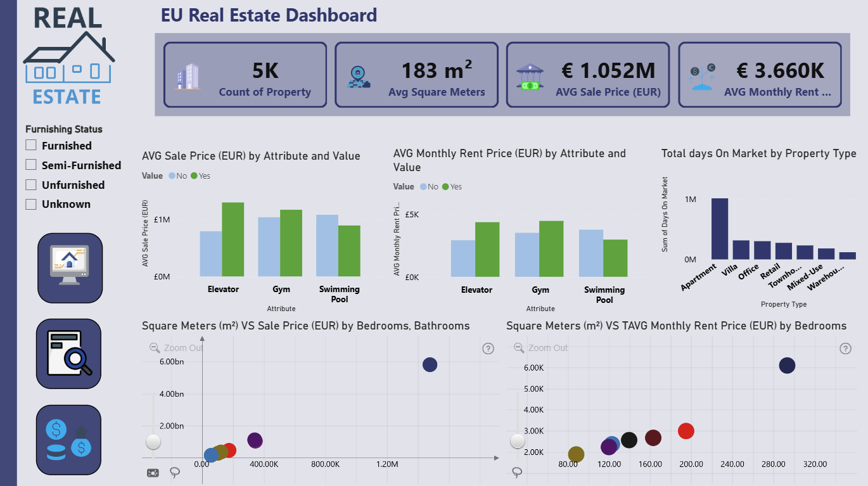The height and width of the screenshot is (486, 868).
Task: Select the Office bar in Days On Market chart
Action: click(762, 250)
